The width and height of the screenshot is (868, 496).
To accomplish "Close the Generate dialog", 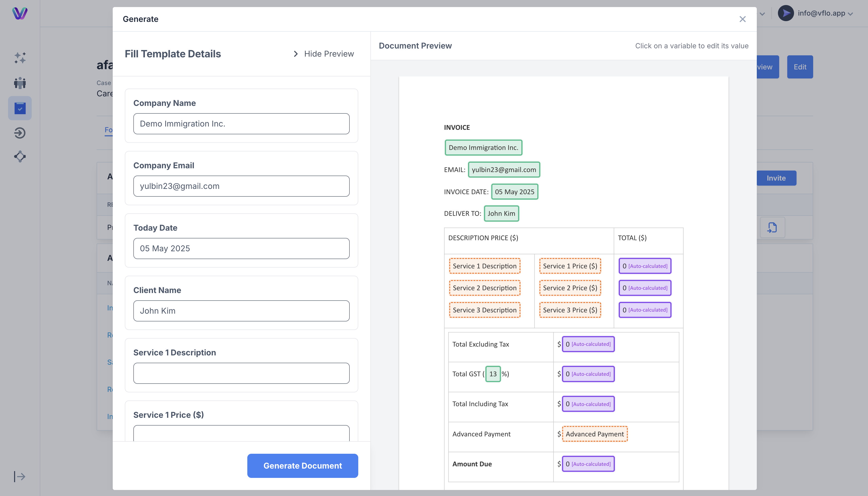I will 743,19.
